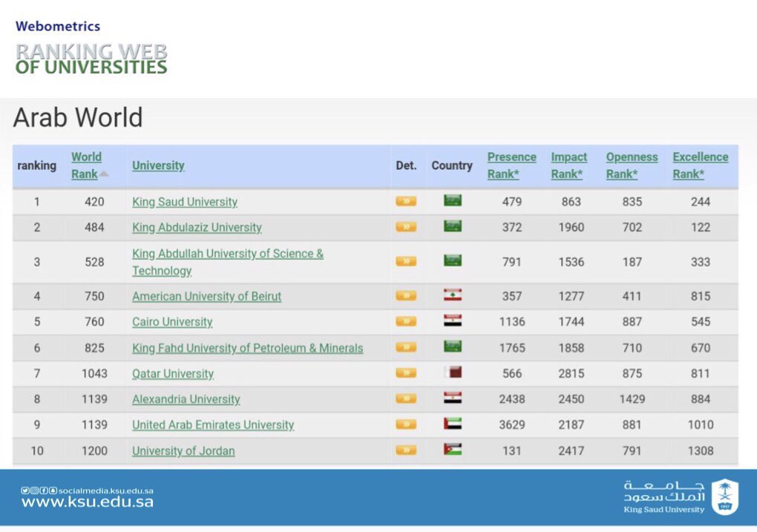Click Saudi flag in King Fahd University row
The width and height of the screenshot is (757, 532).
(x=453, y=347)
